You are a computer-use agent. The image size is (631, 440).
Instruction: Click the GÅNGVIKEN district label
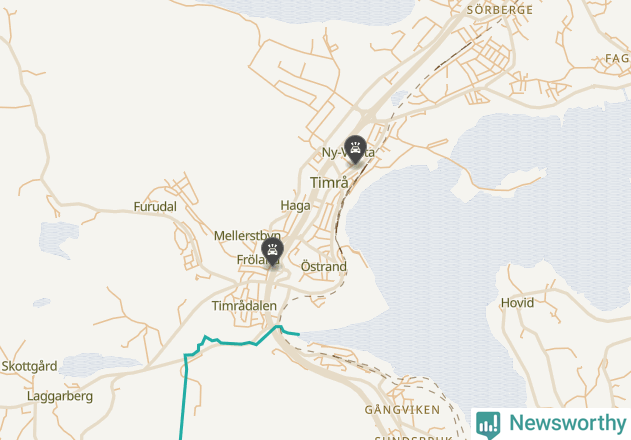click(x=402, y=410)
